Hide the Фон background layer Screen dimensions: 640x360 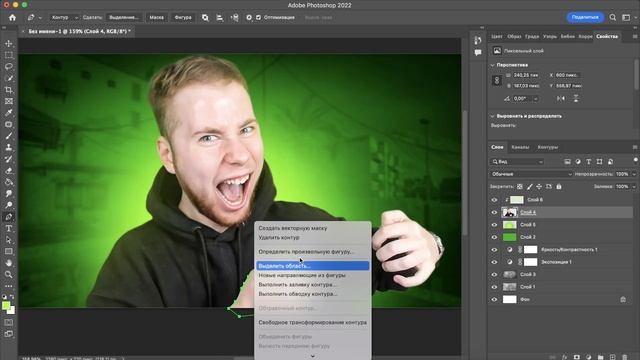point(494,299)
